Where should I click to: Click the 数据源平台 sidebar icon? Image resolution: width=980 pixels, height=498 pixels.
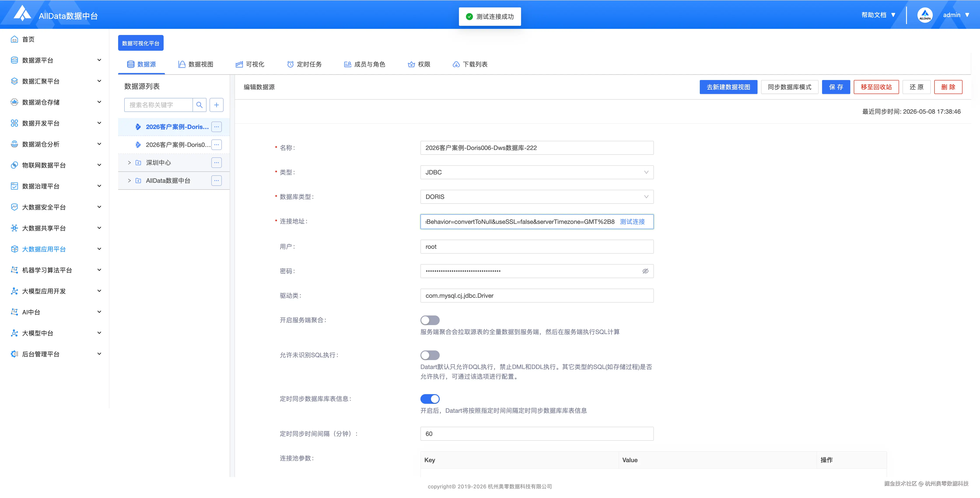(x=14, y=60)
